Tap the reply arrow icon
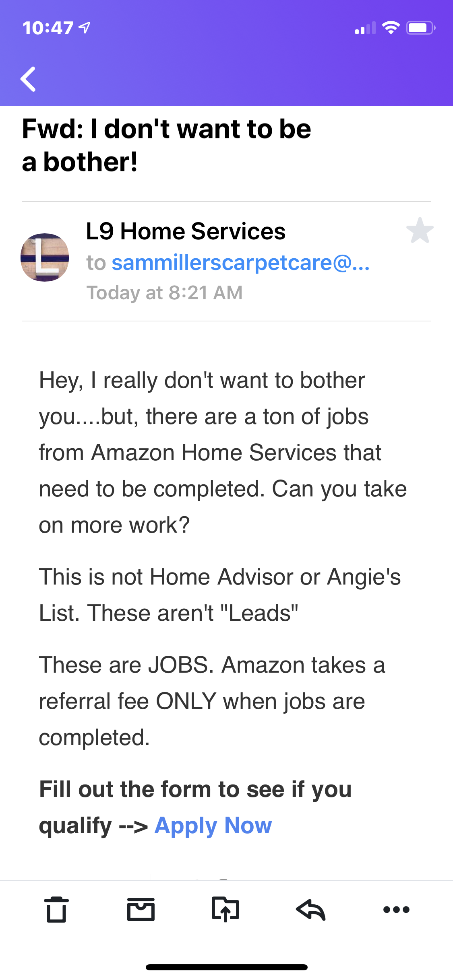Viewport: 453px width, 980px height. [310, 909]
